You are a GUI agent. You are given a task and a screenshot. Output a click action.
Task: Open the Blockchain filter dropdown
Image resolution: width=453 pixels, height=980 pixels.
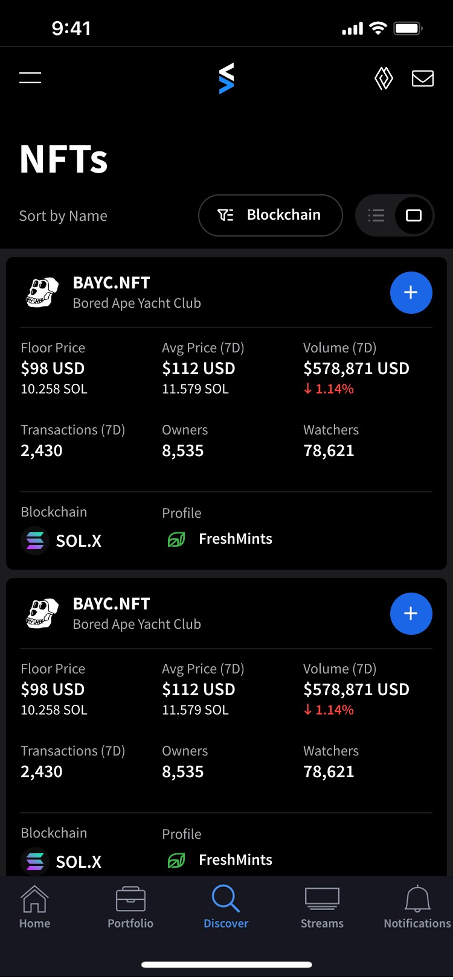pyautogui.click(x=271, y=215)
